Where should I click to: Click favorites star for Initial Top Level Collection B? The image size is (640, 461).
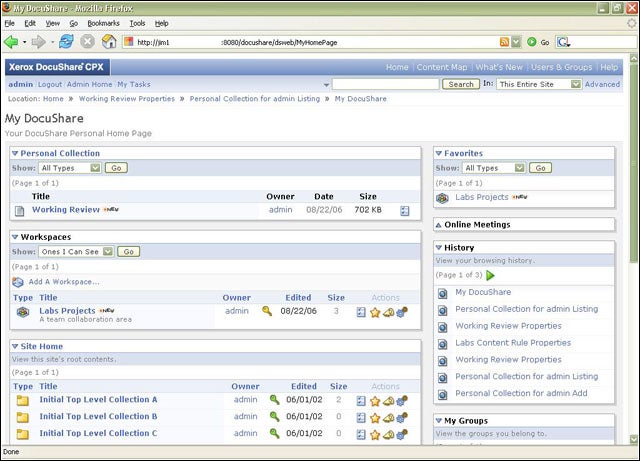(x=375, y=418)
